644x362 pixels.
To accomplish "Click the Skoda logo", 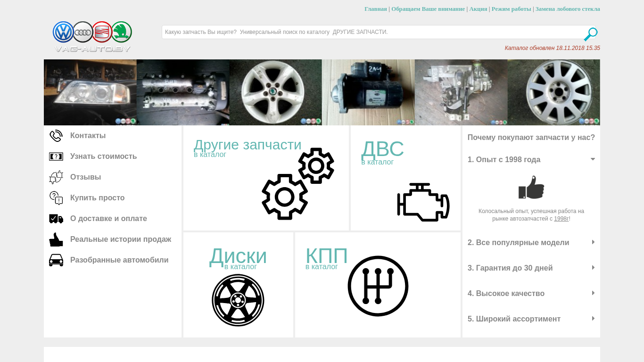I will point(122,32).
